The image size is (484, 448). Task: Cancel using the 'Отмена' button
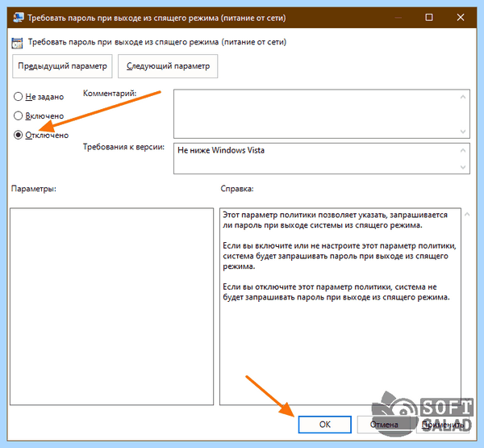pos(384,425)
